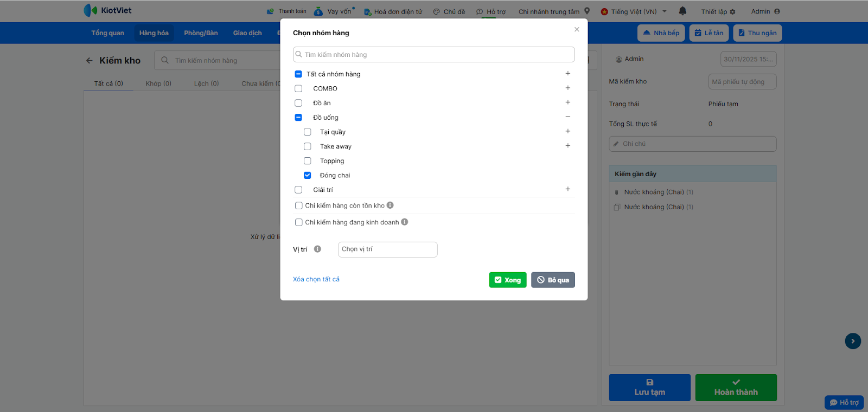Focus the dialog's Tìm kiếm nhóm hàng field
868x412 pixels.
click(x=434, y=55)
